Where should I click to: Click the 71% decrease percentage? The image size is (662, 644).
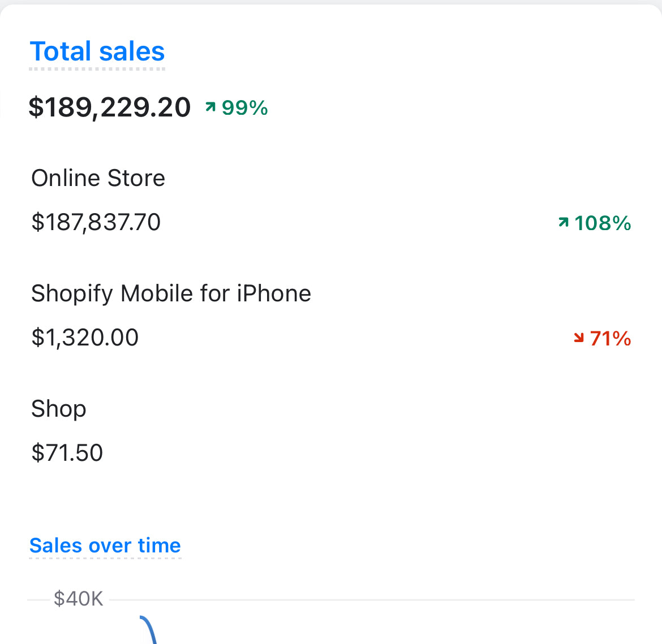(x=610, y=339)
